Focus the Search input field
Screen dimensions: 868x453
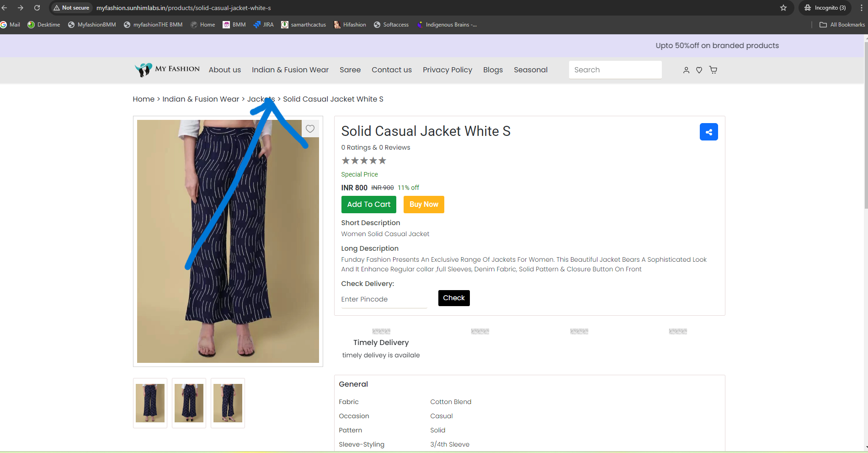point(615,70)
